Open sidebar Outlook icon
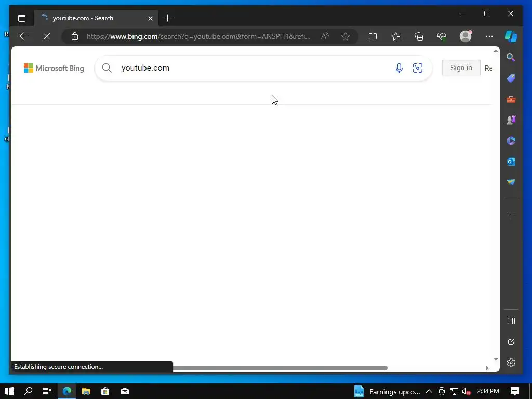The width and height of the screenshot is (532, 399). [511, 162]
